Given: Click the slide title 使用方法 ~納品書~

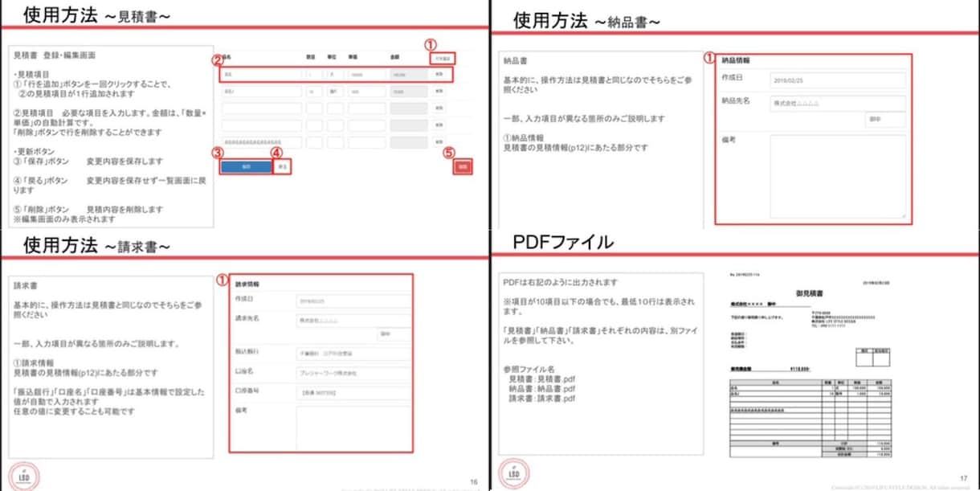Looking at the screenshot, I should 586,20.
